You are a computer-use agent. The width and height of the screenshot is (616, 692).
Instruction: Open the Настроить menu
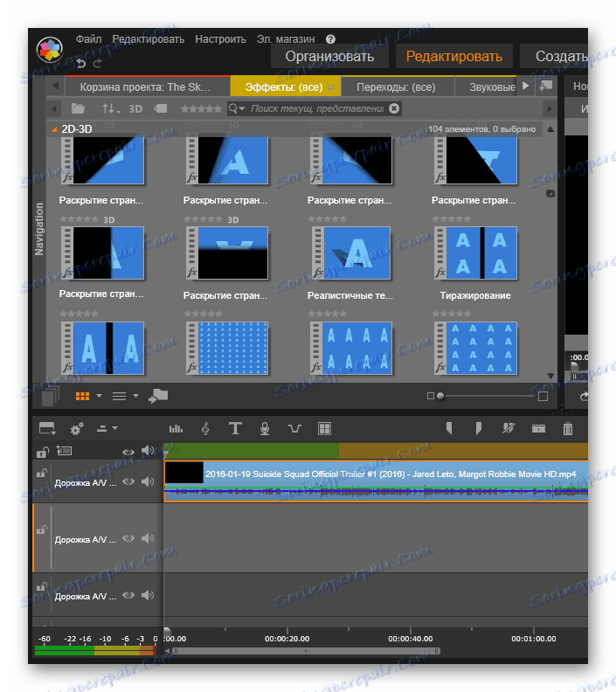221,39
